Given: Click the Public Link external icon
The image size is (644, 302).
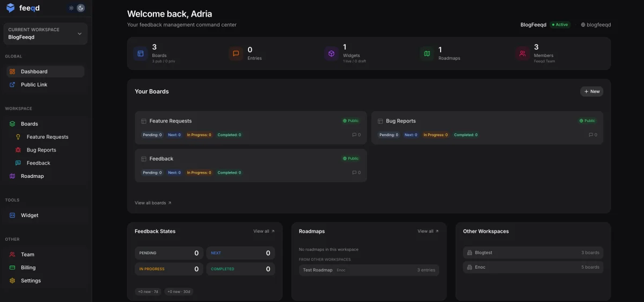Looking at the screenshot, I should 12,84.
